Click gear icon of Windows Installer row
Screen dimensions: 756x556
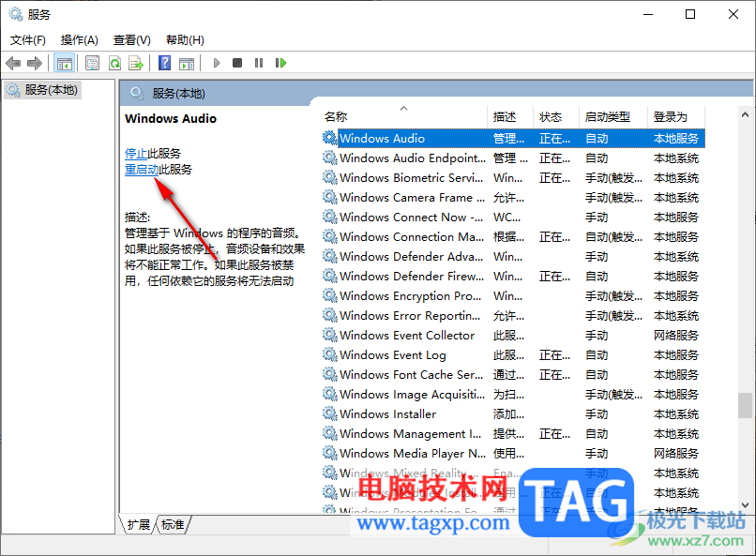(x=330, y=413)
